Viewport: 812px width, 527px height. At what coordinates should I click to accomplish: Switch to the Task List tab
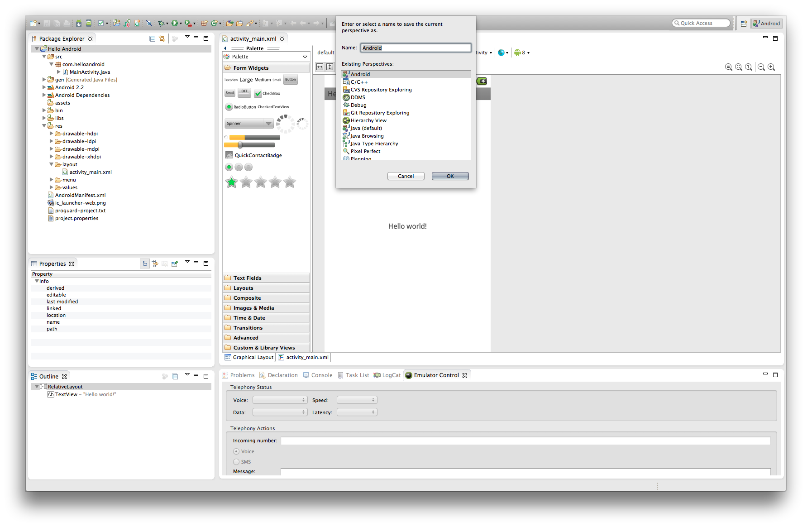(x=353, y=375)
